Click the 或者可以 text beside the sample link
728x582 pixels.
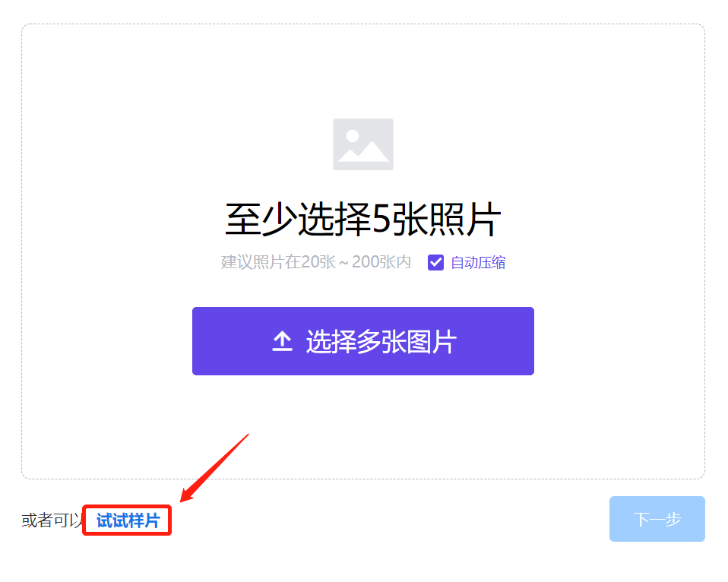tap(52, 520)
